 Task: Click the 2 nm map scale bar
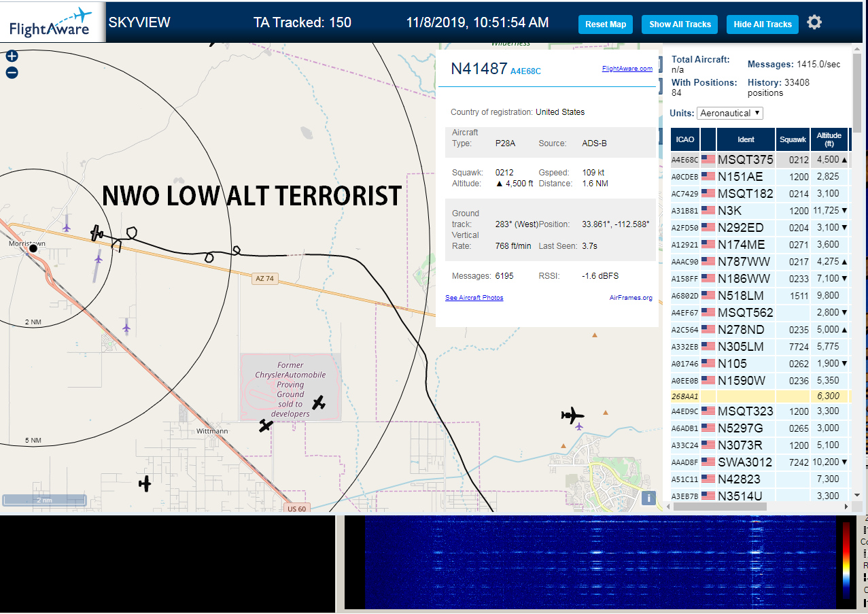click(x=44, y=500)
